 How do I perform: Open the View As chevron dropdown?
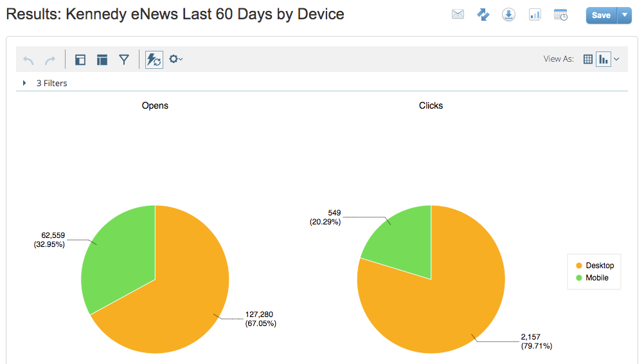point(616,59)
